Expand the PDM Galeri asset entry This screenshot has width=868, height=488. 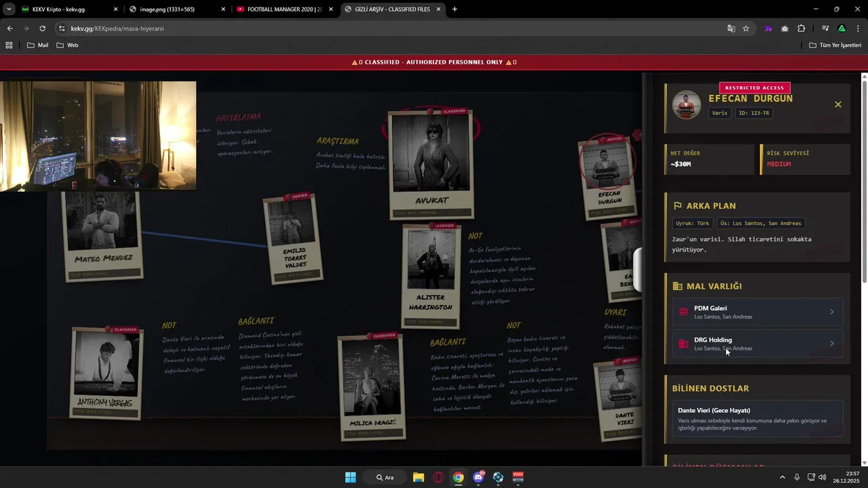click(758, 312)
